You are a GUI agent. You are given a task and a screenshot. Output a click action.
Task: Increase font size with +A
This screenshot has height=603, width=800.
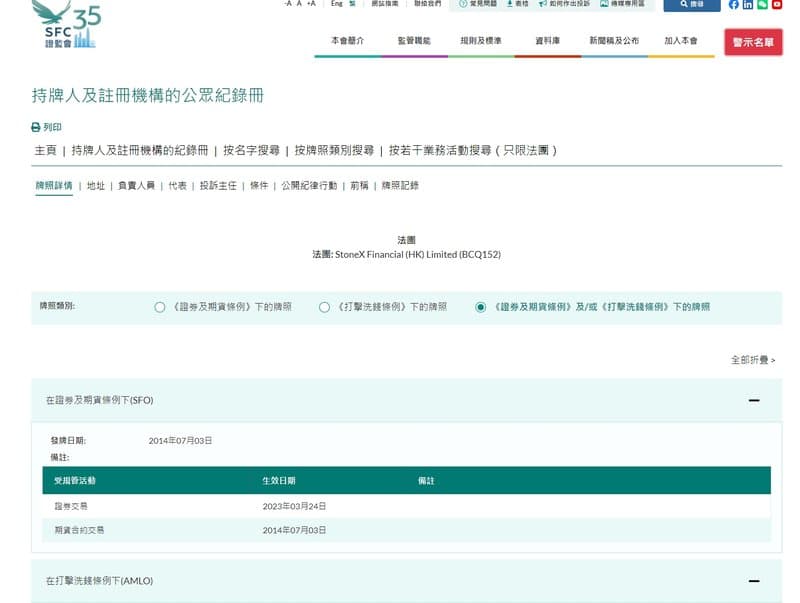(311, 4)
